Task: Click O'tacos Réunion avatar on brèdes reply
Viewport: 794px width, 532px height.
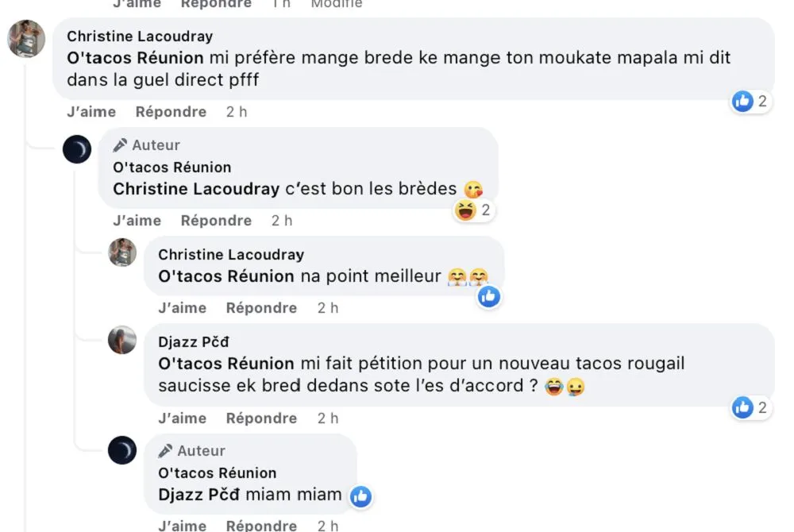Action: click(x=77, y=148)
